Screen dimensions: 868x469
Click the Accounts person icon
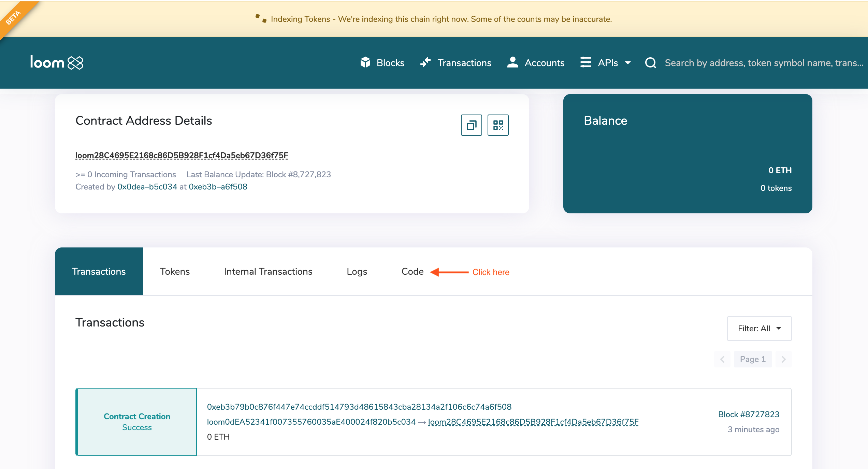513,62
